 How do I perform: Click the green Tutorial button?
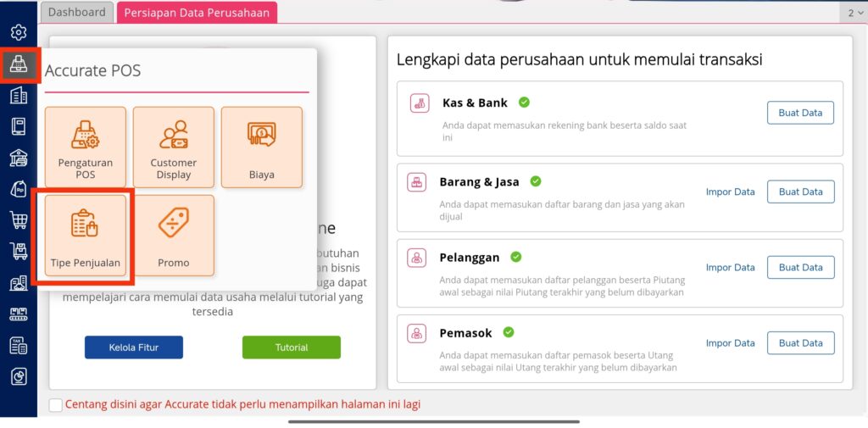(x=292, y=347)
